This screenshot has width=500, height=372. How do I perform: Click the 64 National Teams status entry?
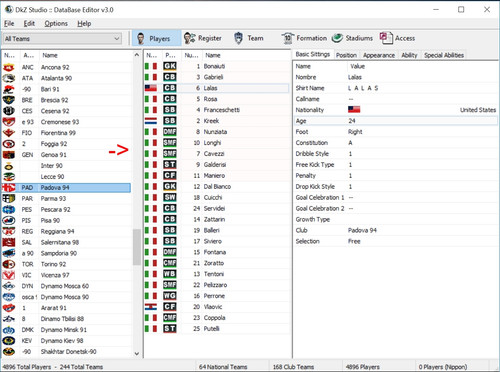click(x=223, y=367)
